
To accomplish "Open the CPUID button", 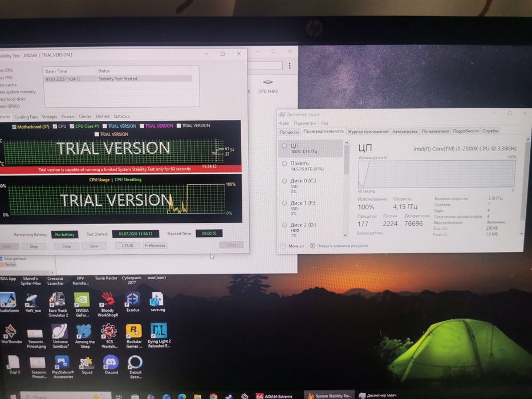I will 128,246.
